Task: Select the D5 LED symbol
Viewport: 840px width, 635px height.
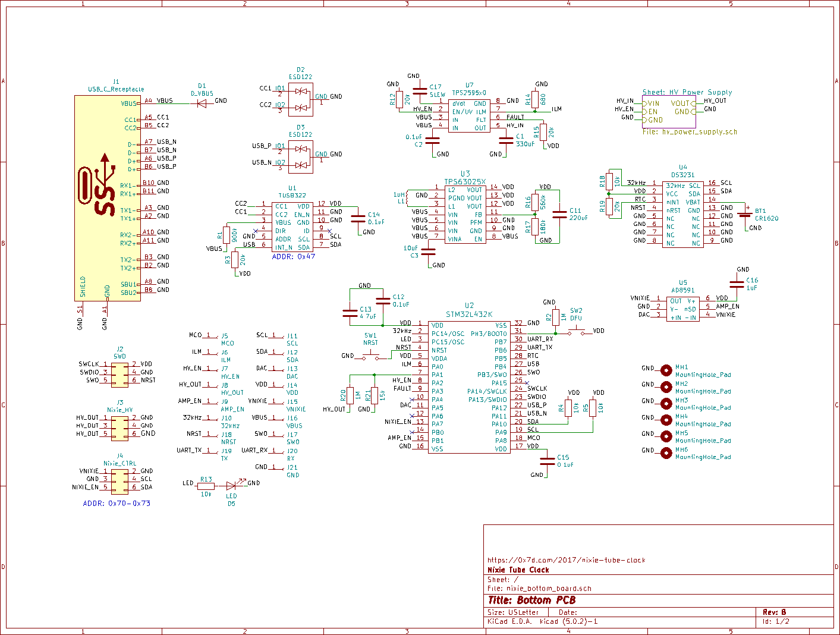Action: (231, 486)
